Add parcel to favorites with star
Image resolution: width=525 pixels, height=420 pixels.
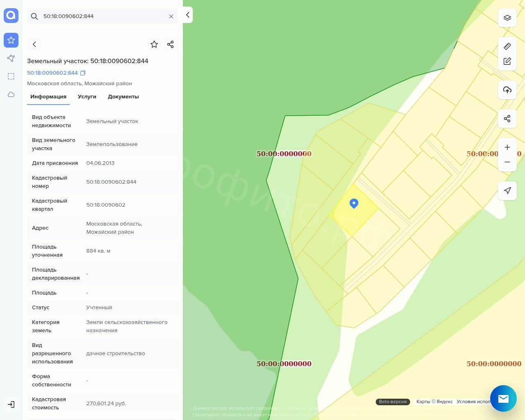coord(154,44)
